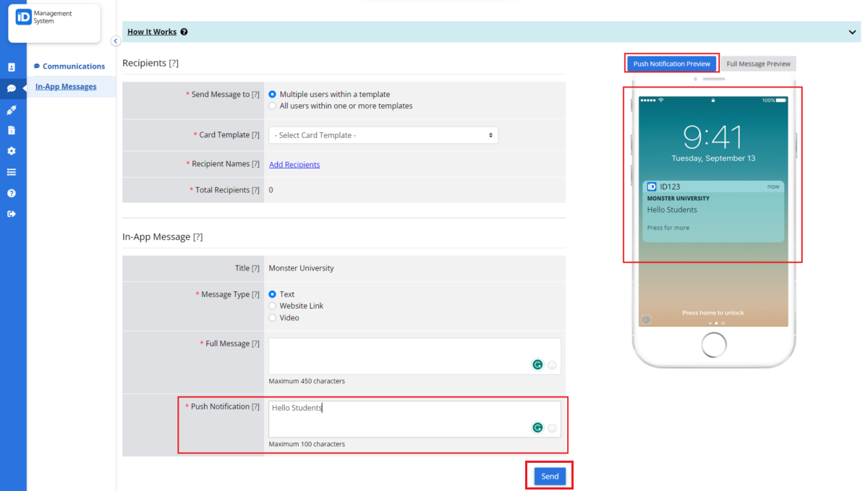Viewport: 868px width, 491px height.
Task: Click the [?] beside Total Recipients
Action: click(x=255, y=190)
